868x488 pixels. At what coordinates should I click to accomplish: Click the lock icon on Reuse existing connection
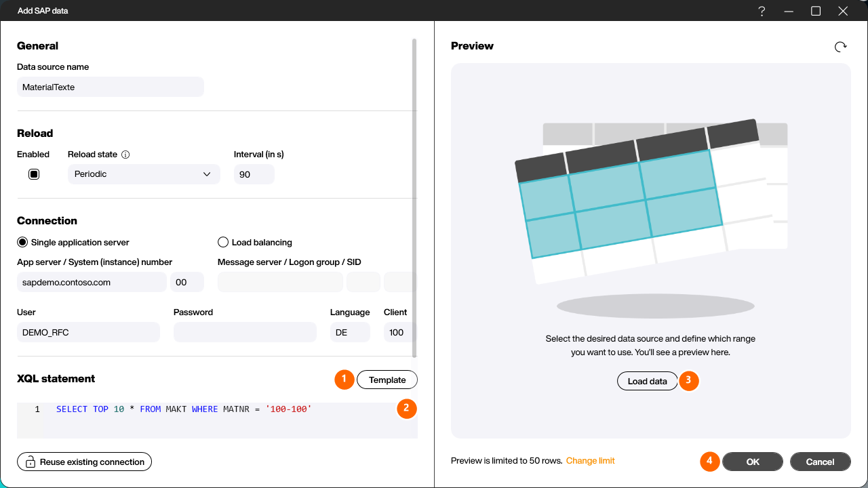tap(31, 462)
